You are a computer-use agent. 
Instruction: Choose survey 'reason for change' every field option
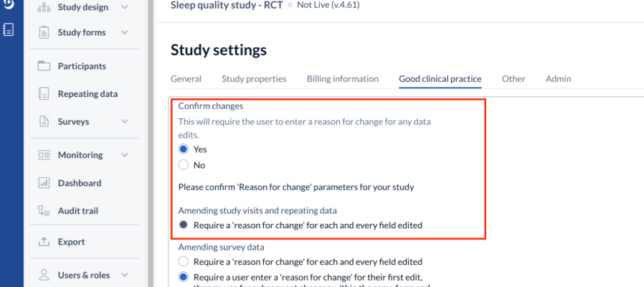pos(184,261)
